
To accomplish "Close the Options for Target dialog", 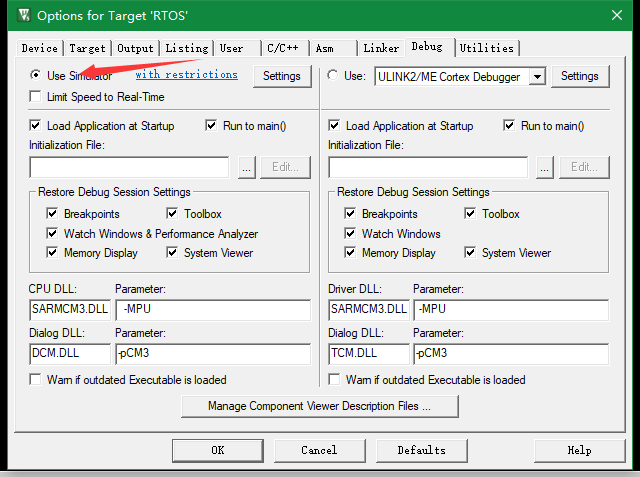I will coord(617,16).
